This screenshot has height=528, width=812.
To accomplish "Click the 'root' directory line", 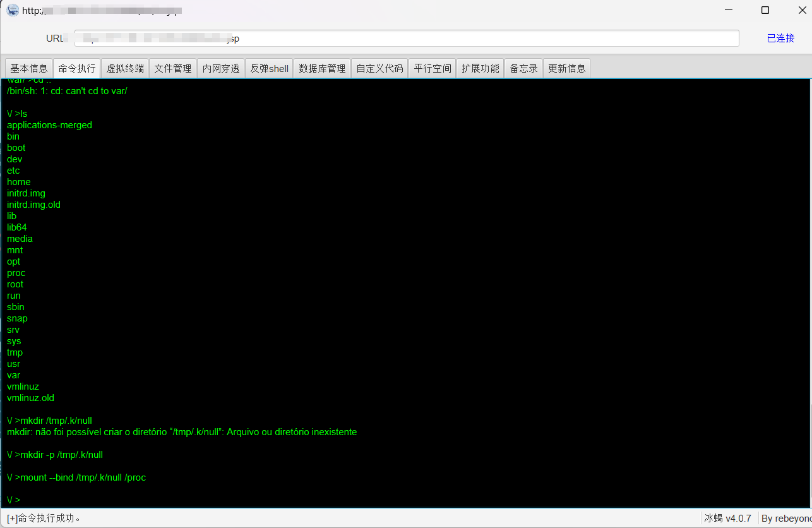I will click(x=15, y=284).
